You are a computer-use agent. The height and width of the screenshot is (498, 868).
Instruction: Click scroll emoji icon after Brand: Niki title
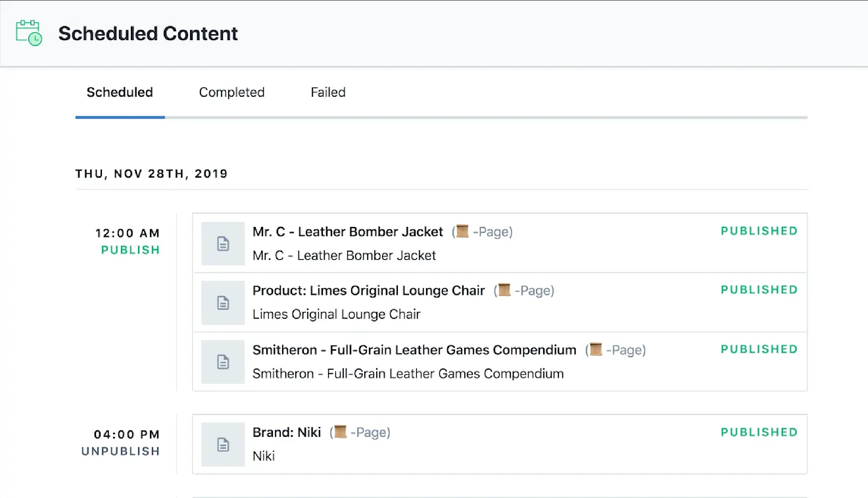(x=340, y=432)
